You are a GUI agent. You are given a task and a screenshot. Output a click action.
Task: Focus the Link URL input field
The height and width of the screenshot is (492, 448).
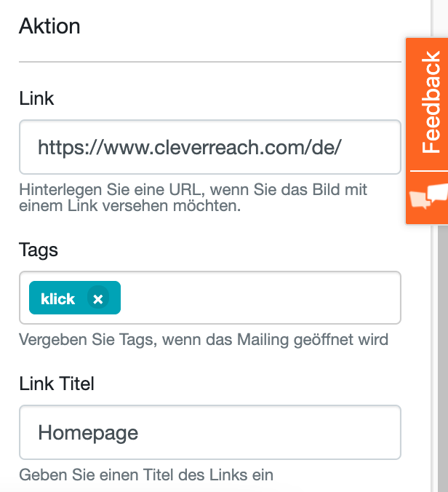pos(210,147)
